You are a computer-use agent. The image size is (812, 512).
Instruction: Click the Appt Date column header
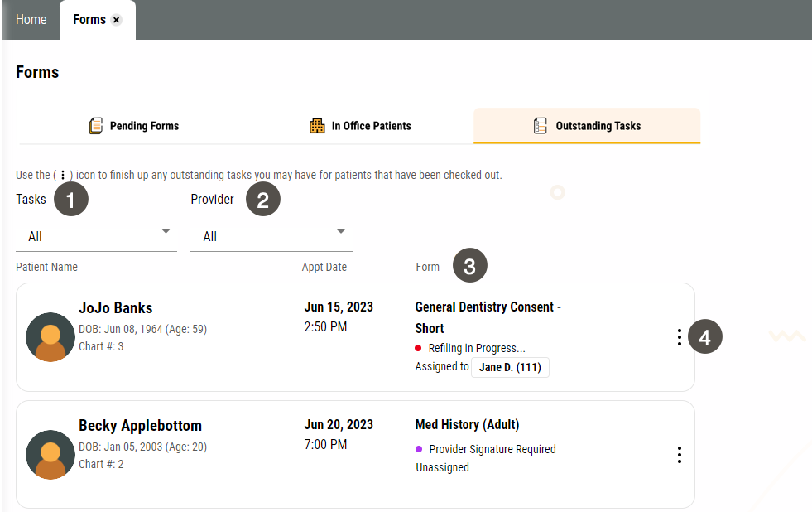[324, 267]
